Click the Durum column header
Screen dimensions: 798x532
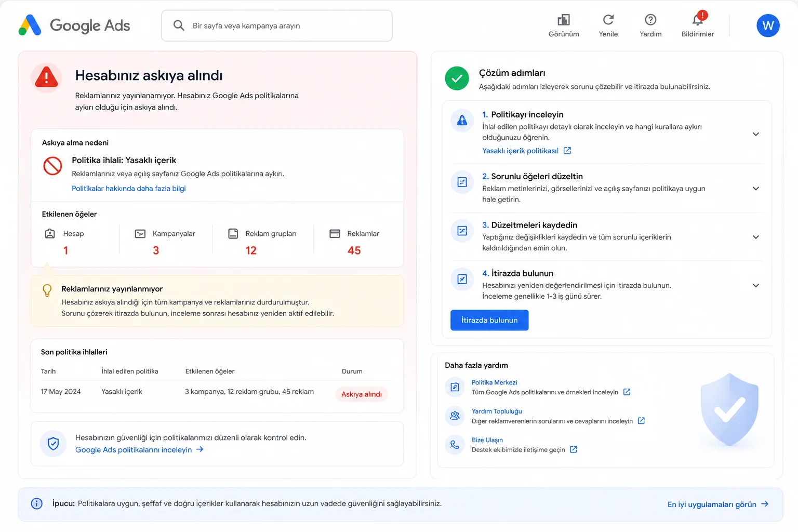coord(352,371)
